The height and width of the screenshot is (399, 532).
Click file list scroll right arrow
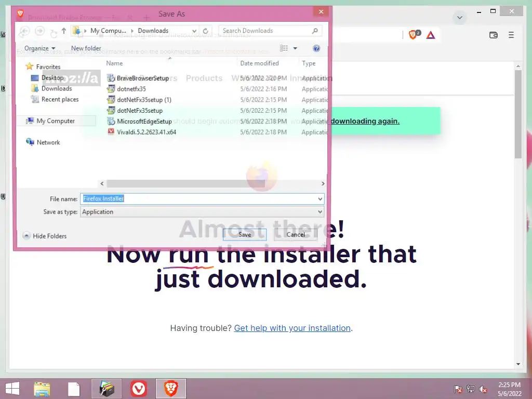click(323, 183)
